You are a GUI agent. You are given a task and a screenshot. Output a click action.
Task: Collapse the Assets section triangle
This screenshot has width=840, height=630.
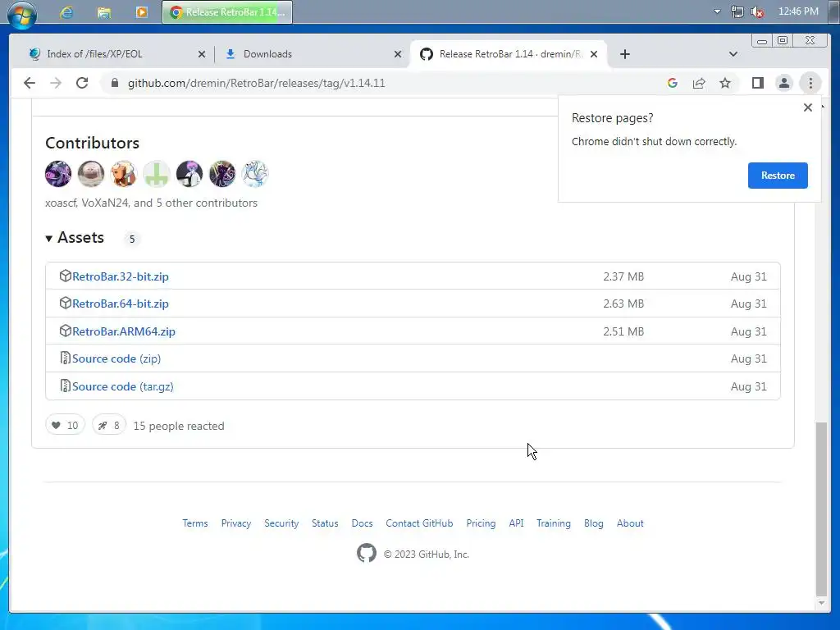pyautogui.click(x=48, y=239)
